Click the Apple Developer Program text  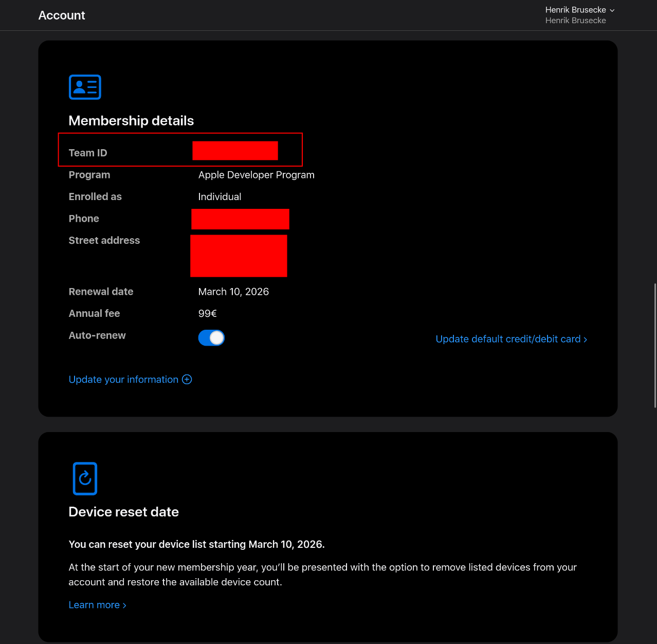256,175
